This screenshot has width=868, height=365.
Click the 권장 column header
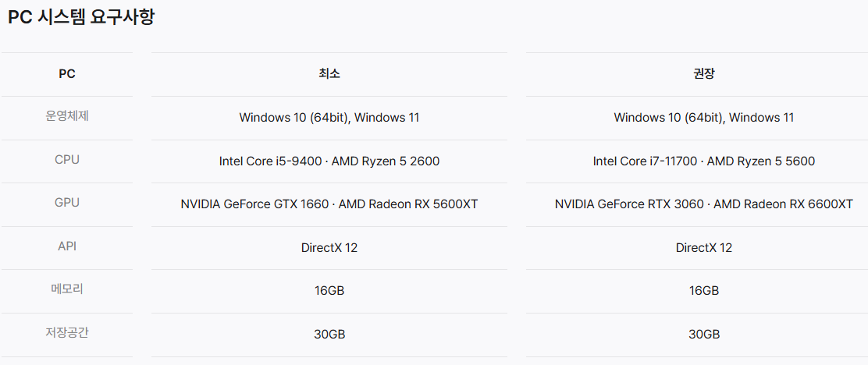[x=704, y=74]
